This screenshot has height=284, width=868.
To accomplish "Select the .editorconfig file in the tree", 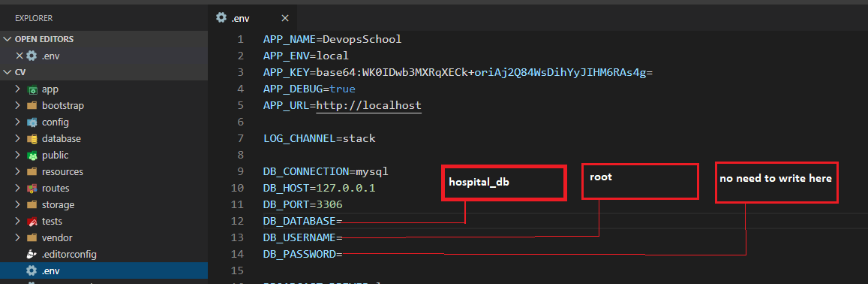I will [x=104, y=255].
